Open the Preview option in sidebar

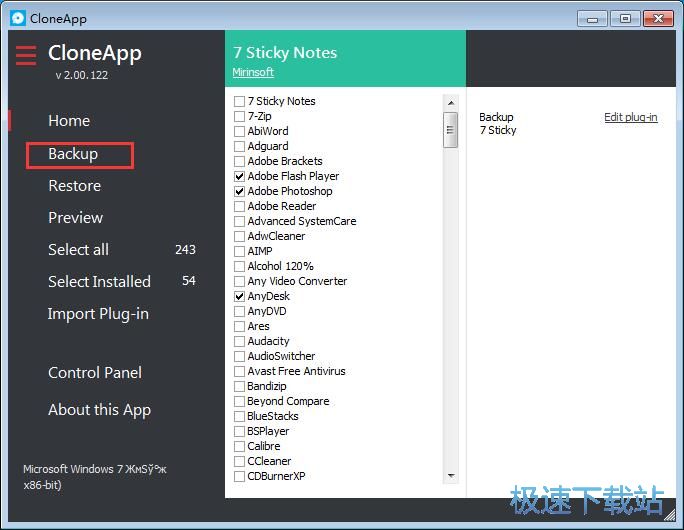pyautogui.click(x=75, y=218)
